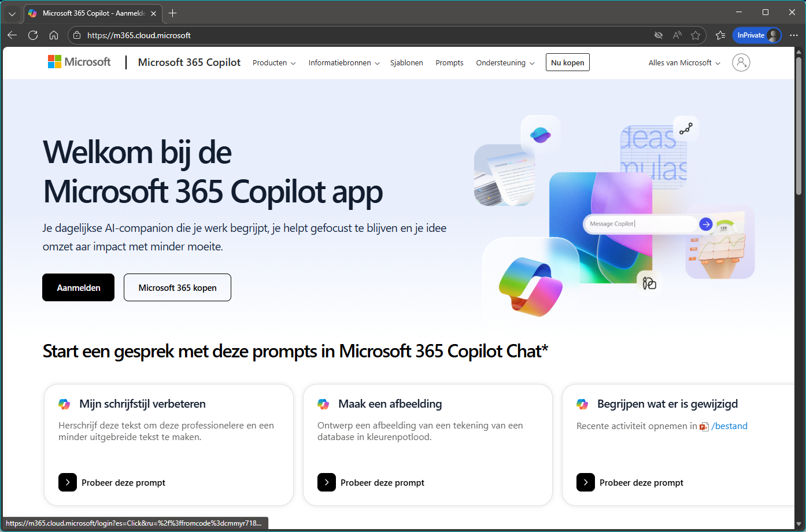Start Read aloud from the address bar
This screenshot has width=806, height=532.
coord(677,35)
